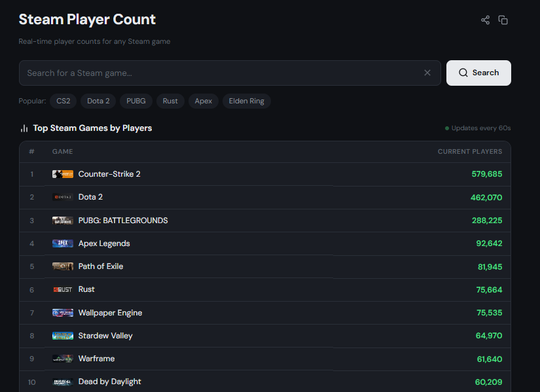This screenshot has height=392, width=540.
Task: Click the Updates every 60s status text
Action: point(481,128)
